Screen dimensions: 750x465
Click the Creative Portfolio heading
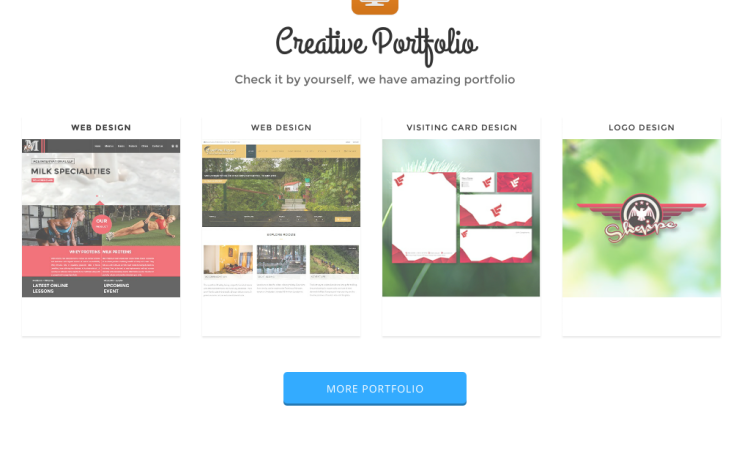click(376, 45)
